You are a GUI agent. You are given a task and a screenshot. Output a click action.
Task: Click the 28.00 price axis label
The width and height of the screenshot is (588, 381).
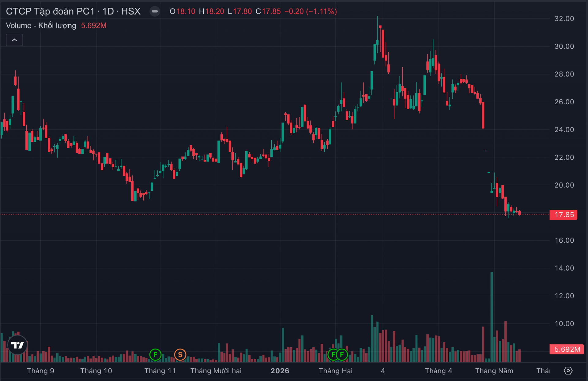click(x=564, y=74)
